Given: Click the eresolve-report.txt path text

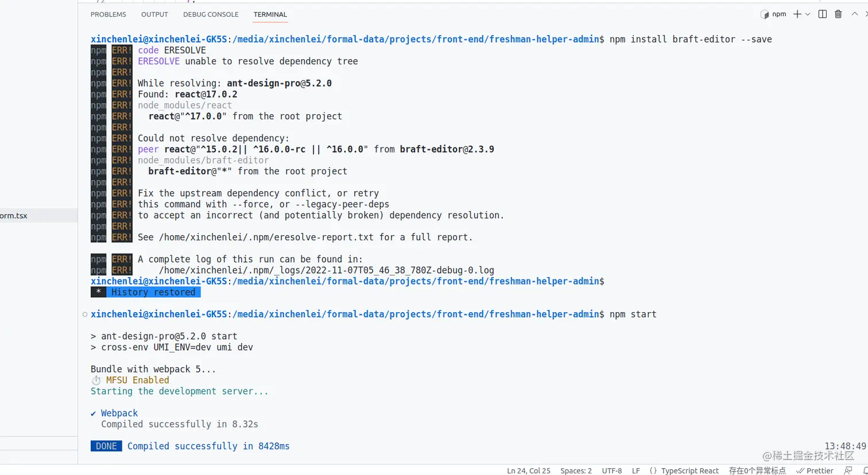Looking at the screenshot, I should (266, 237).
